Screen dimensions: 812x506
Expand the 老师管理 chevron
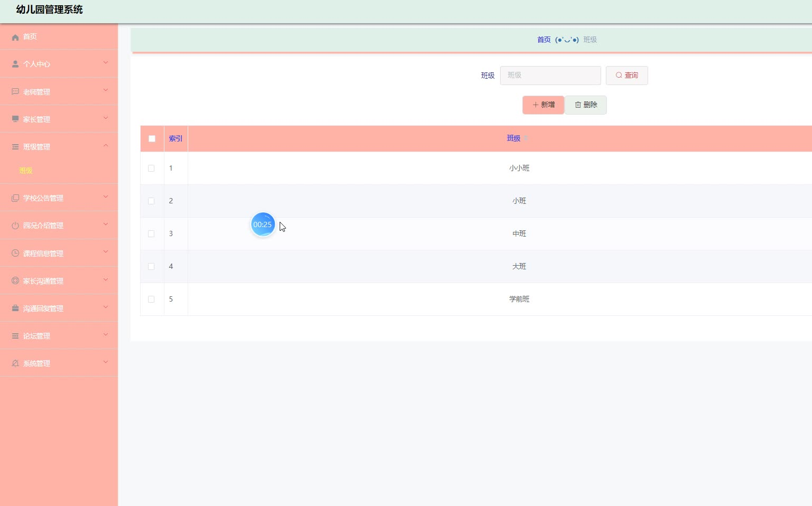[x=106, y=90]
